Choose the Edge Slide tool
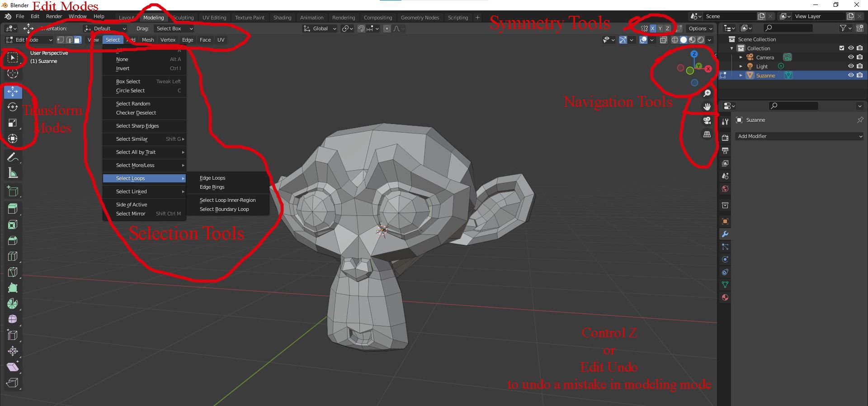The height and width of the screenshot is (406, 868). tap(13, 335)
